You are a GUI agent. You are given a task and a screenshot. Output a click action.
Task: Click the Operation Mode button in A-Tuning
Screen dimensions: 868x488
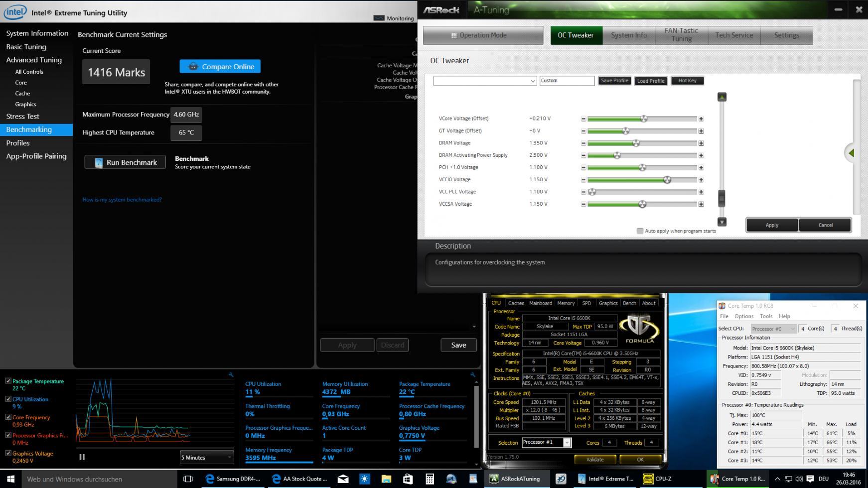[483, 35]
